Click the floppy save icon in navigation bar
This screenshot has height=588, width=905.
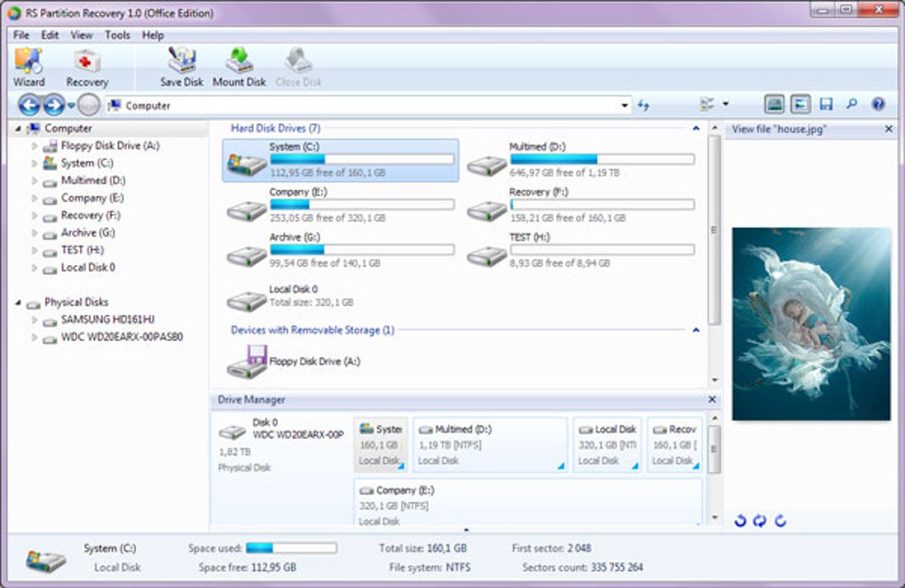pyautogui.click(x=826, y=105)
